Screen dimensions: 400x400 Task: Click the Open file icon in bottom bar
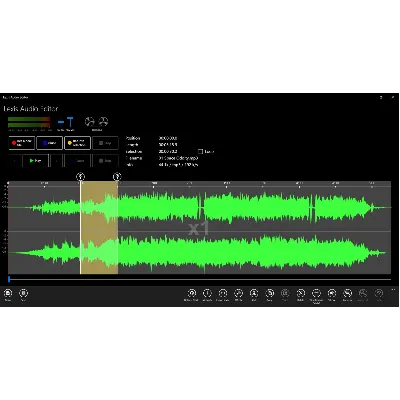point(8,293)
